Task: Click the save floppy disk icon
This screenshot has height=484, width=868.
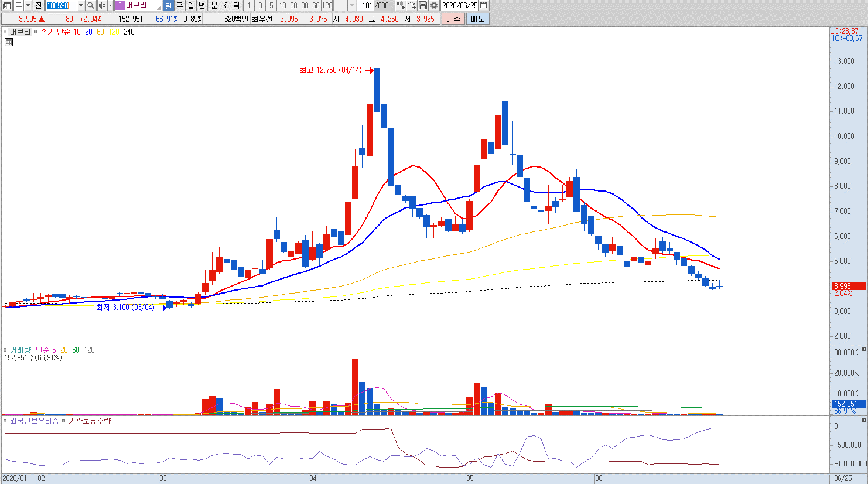Action: point(423,5)
